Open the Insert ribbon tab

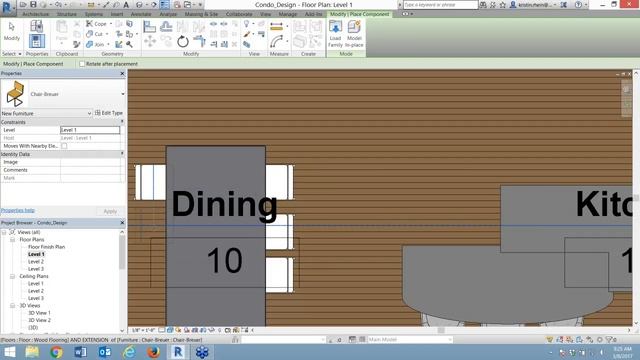point(116,14)
